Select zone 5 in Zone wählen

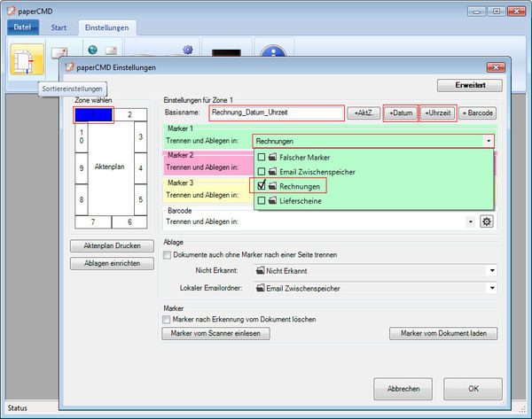[x=140, y=199]
